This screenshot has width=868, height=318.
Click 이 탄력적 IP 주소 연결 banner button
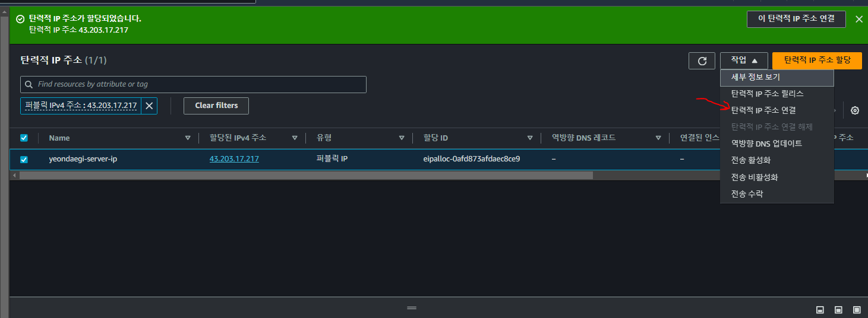[x=796, y=19]
